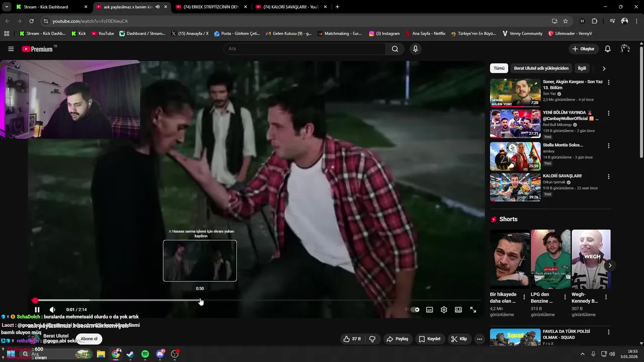Switch player to theater mode
Image resolution: width=644 pixels, height=362 pixels.
[x=458, y=310]
